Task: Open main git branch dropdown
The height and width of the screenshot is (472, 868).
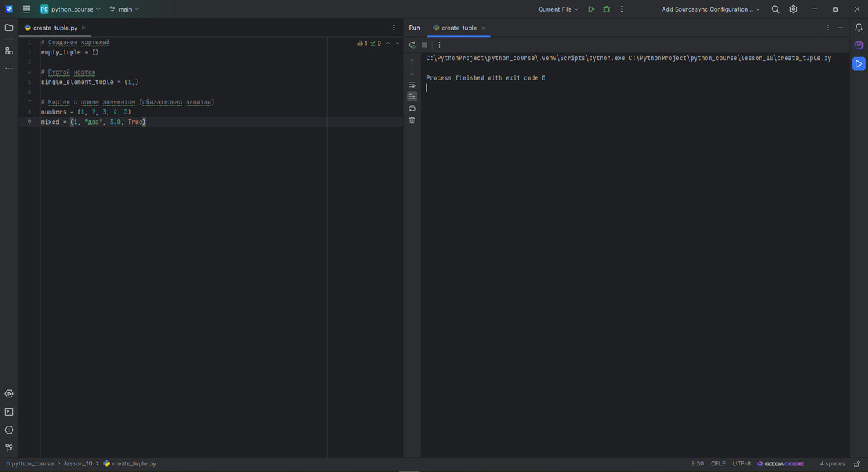Action: (x=124, y=9)
